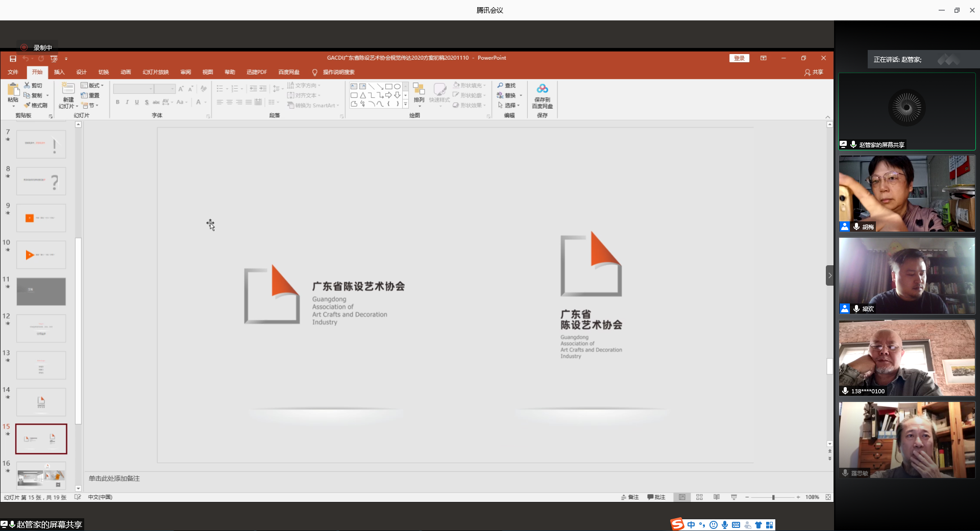980x531 pixels.
Task: Click the Increase Font Size icon
Action: pyautogui.click(x=181, y=89)
